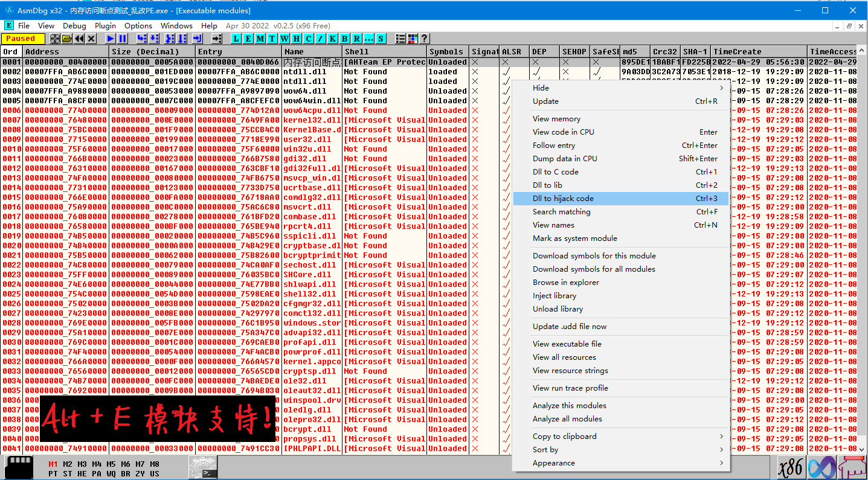The width and height of the screenshot is (868, 480).
Task: Click the Step over toolbar icon
Action: [154, 39]
